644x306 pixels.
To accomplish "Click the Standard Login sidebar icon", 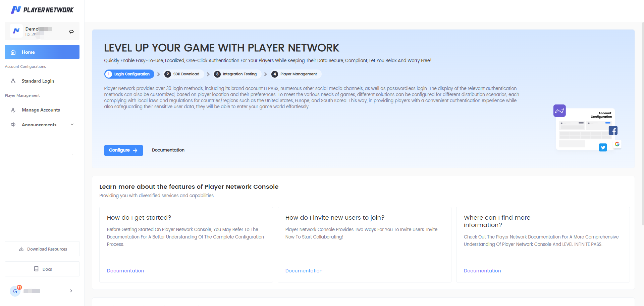I will pyautogui.click(x=13, y=81).
